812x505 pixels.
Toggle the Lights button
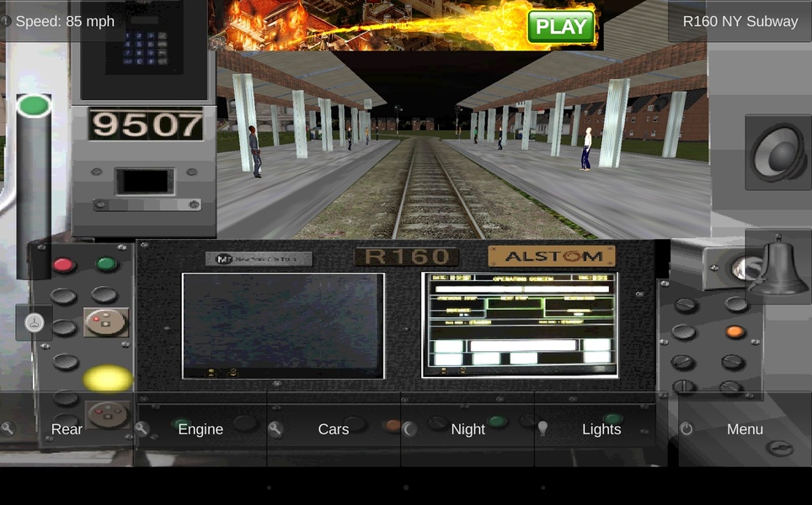pos(601,429)
